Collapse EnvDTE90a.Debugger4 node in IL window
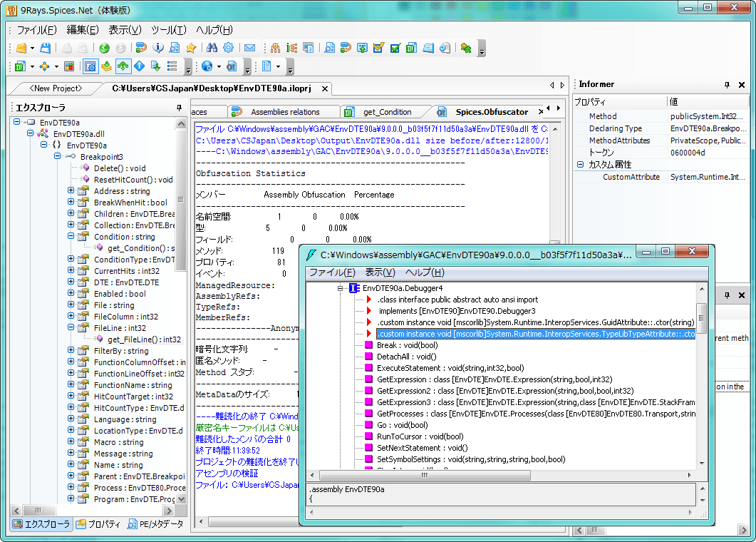The image size is (756, 542). [340, 288]
